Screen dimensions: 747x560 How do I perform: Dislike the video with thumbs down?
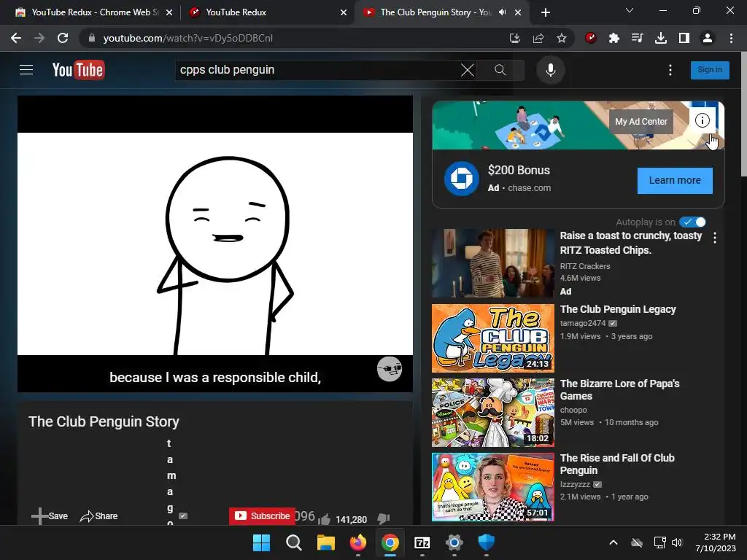coord(384,518)
